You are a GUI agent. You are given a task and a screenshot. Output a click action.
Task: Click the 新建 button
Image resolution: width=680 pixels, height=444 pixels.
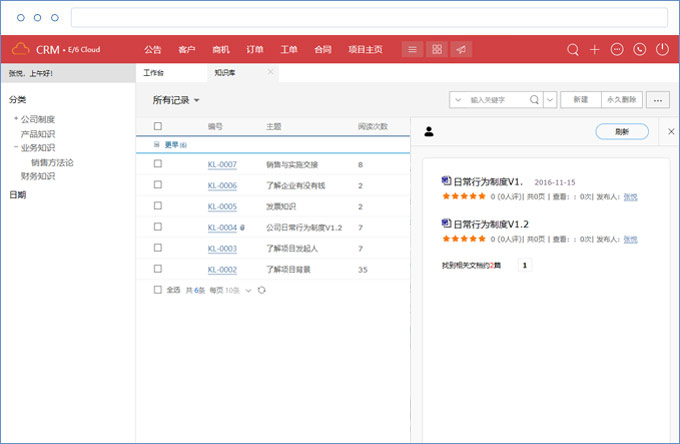pos(579,100)
